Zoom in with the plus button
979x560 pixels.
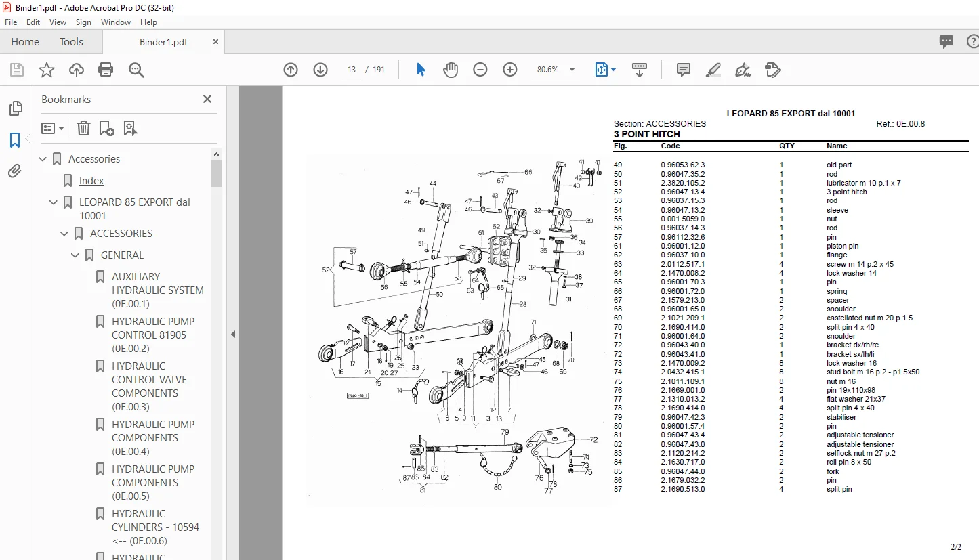click(510, 70)
